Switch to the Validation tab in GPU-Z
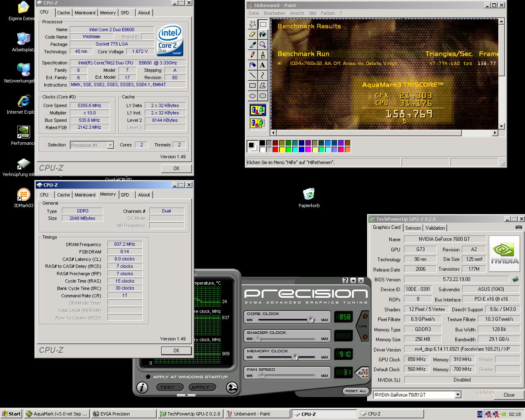525x420 pixels. (x=435, y=228)
